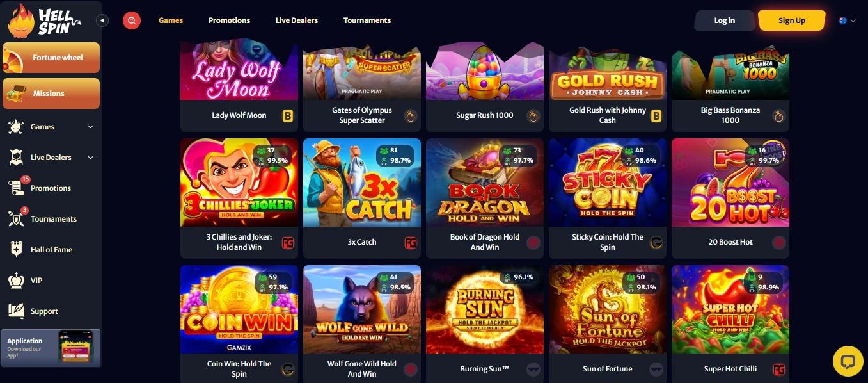Expand the Live Dealers sidebar submenu

(x=90, y=158)
